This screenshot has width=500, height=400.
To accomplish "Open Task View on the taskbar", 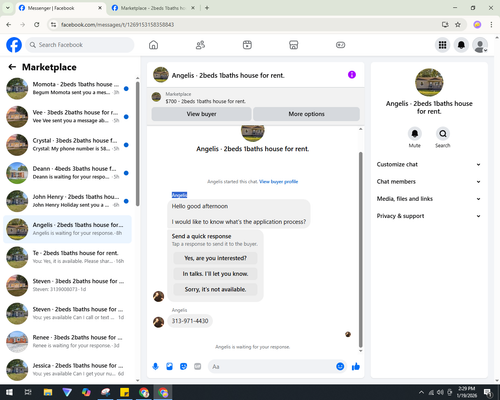I will tap(28, 392).
